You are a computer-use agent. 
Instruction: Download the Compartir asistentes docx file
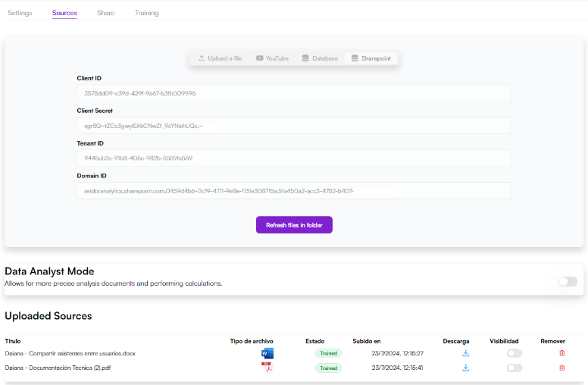click(466, 353)
